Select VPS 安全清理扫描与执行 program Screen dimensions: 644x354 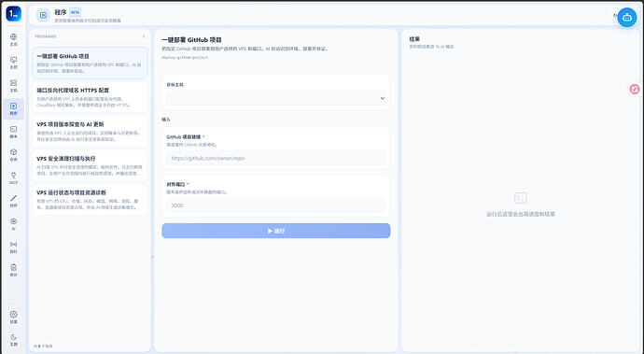point(90,165)
